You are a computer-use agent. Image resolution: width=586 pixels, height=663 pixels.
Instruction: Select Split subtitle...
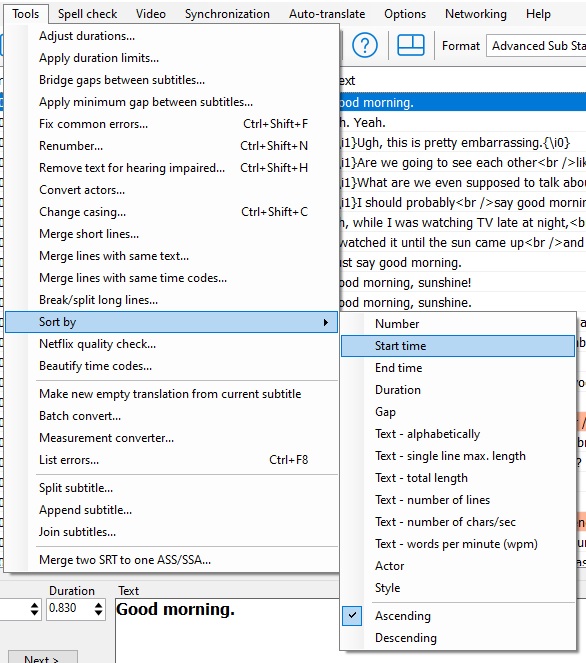coord(172,488)
